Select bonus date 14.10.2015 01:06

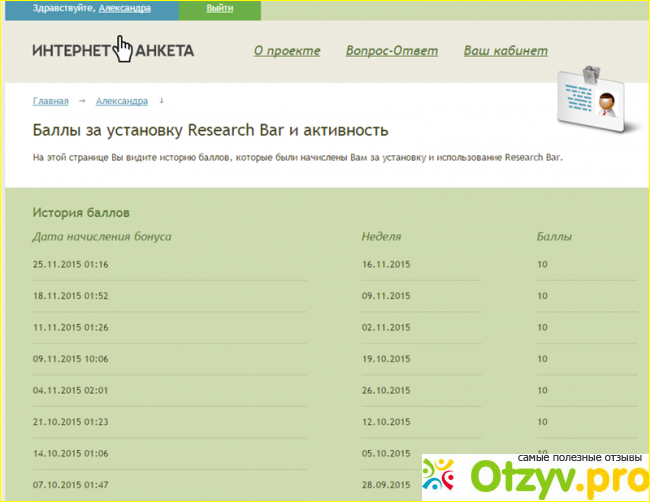(70, 453)
